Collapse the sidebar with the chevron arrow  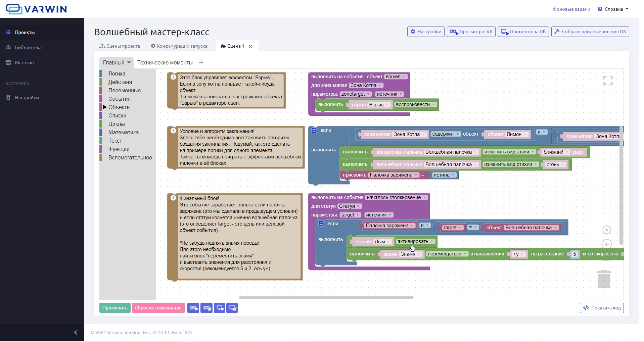(76, 332)
